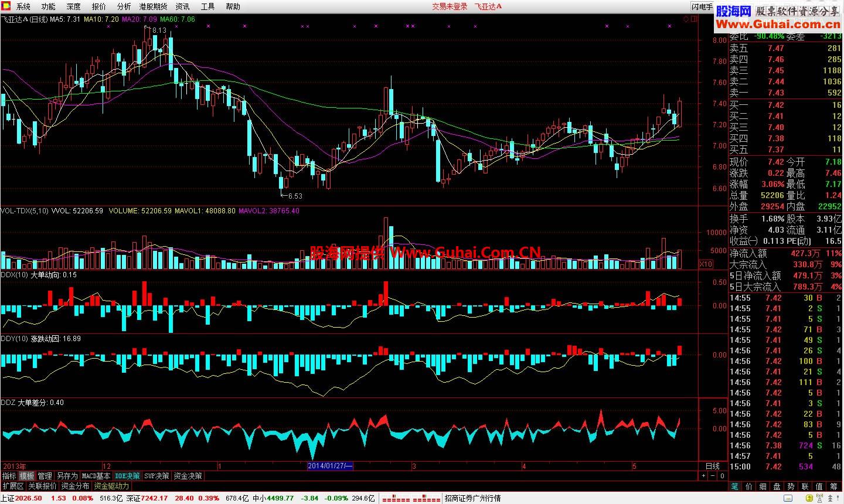This screenshot has height=504, width=844.
Task: Open the 工具 menu
Action: point(207,6)
